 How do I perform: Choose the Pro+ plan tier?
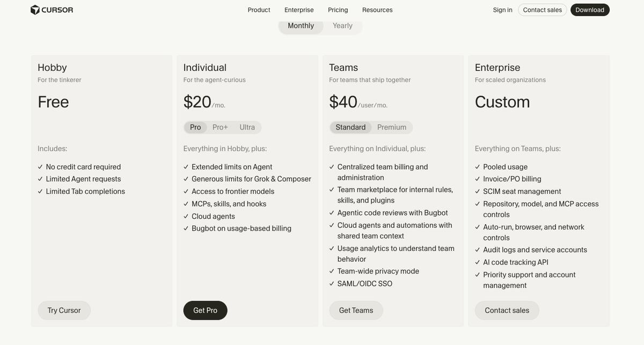[x=220, y=127]
